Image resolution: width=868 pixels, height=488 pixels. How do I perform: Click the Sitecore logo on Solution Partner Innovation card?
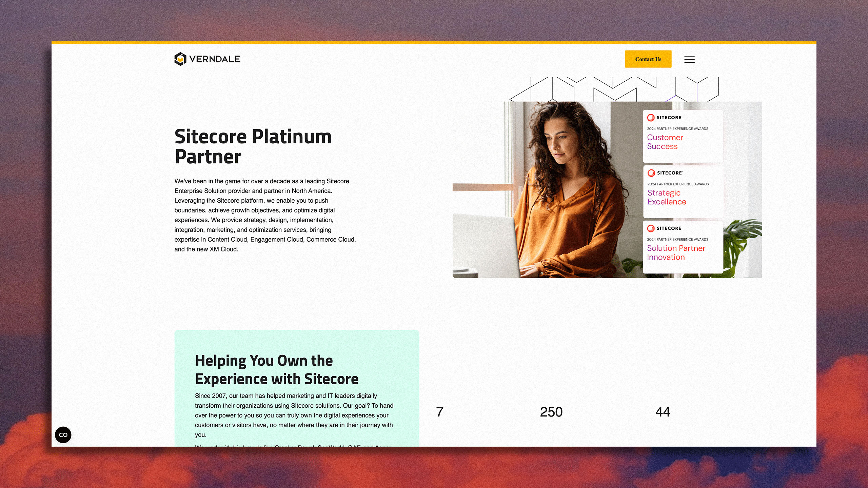(x=664, y=228)
